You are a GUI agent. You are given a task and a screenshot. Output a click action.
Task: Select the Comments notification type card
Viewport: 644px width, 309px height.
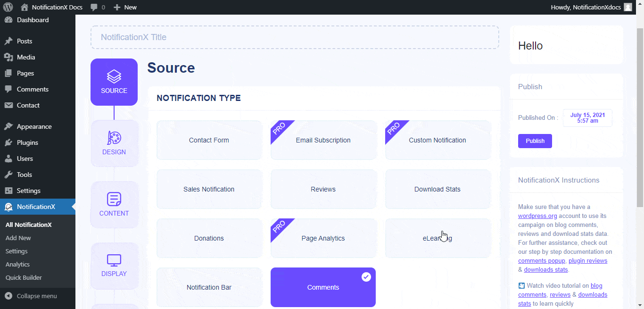pyautogui.click(x=323, y=287)
